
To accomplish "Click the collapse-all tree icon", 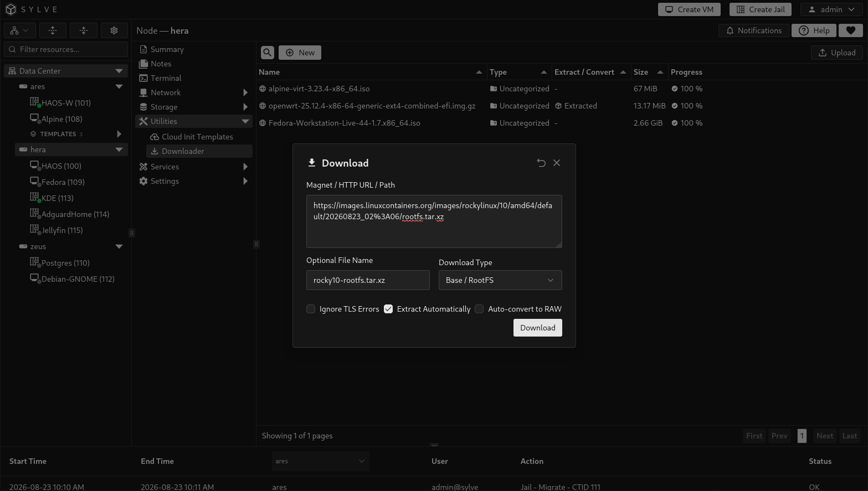I will (x=84, y=30).
